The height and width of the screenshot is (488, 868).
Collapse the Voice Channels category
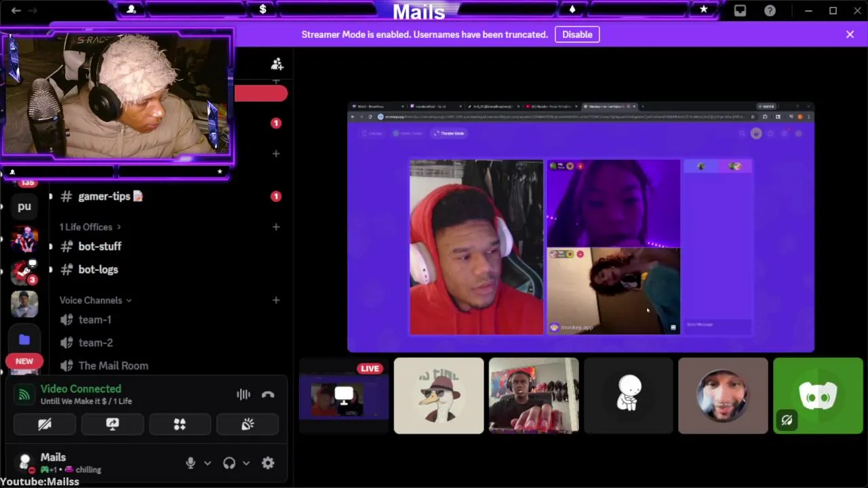coord(95,300)
